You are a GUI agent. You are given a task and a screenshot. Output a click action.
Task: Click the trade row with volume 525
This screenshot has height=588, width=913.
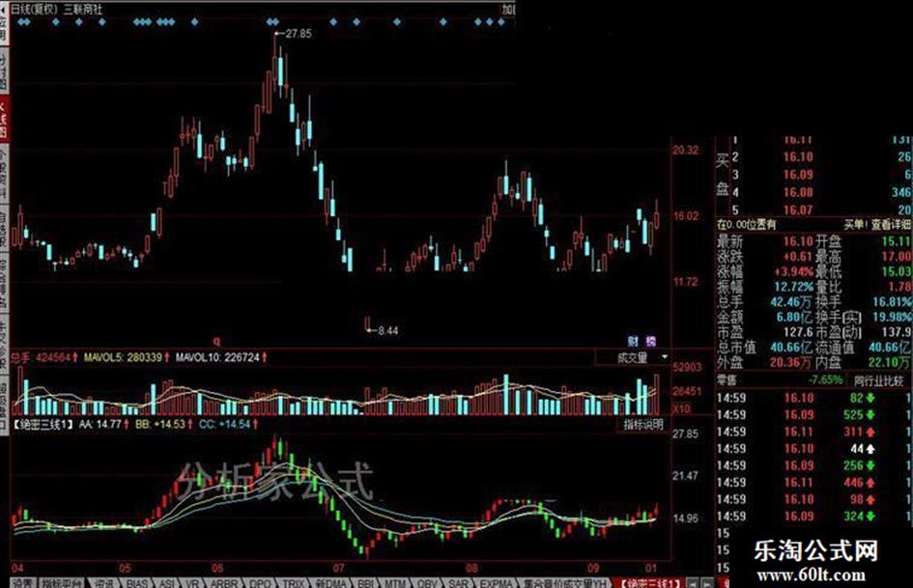814,415
